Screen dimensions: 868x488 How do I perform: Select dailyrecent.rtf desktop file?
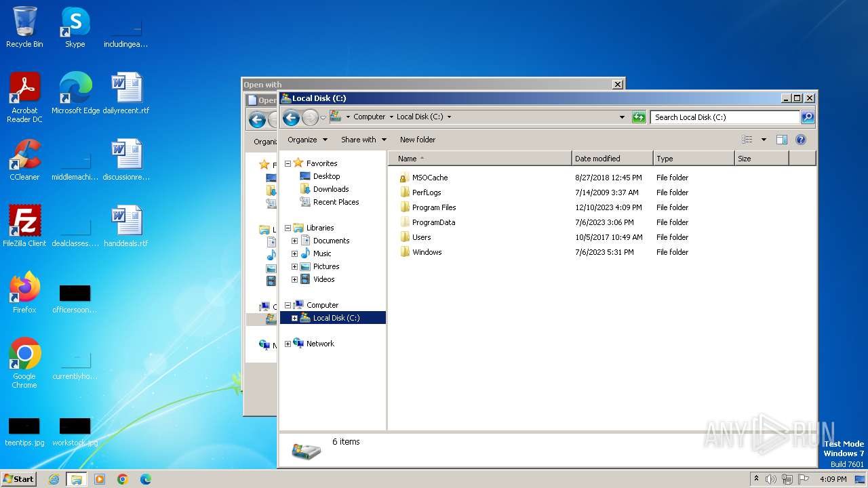[126, 94]
